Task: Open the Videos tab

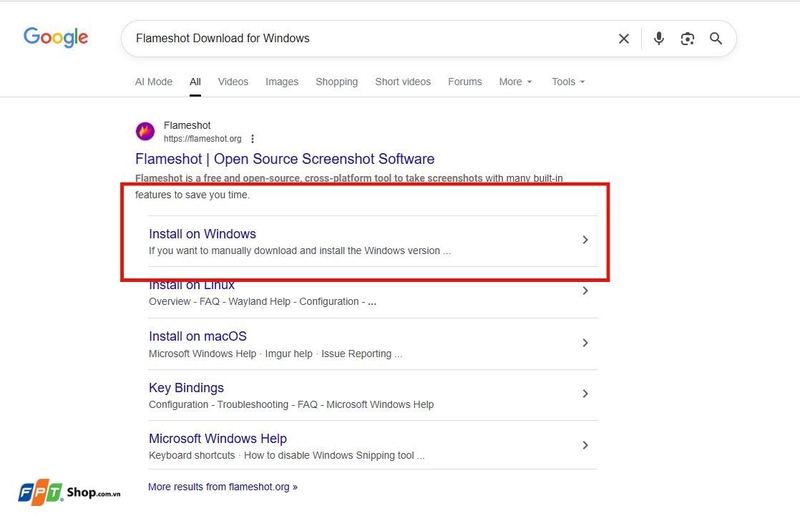Action: (233, 82)
